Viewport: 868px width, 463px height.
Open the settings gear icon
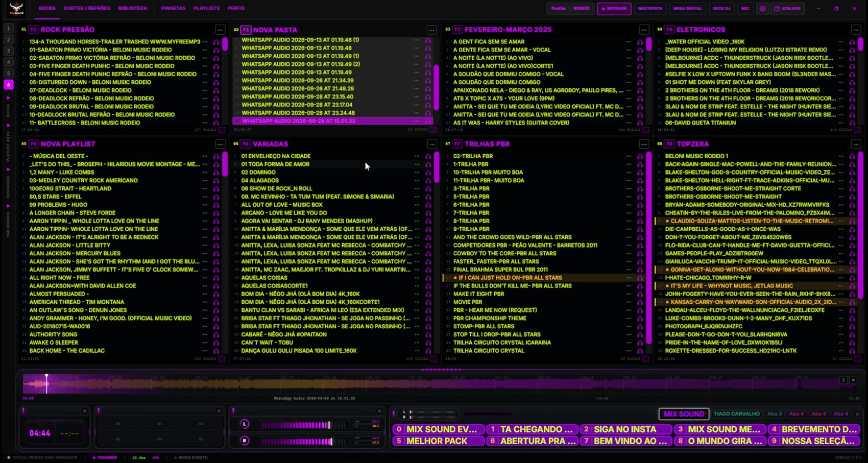coord(762,9)
